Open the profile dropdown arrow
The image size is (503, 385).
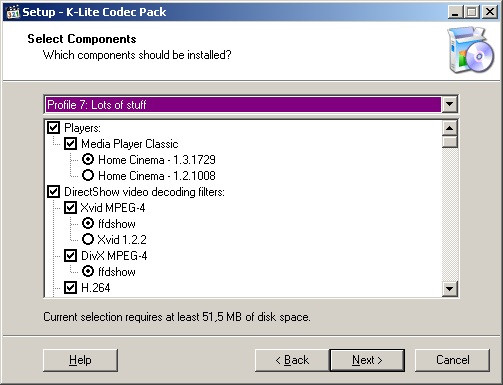click(x=449, y=104)
